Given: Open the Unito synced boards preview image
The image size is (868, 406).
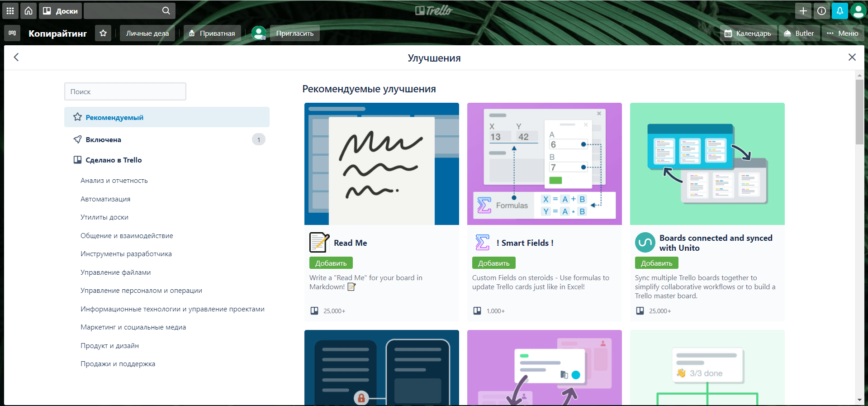Looking at the screenshot, I should 707,164.
